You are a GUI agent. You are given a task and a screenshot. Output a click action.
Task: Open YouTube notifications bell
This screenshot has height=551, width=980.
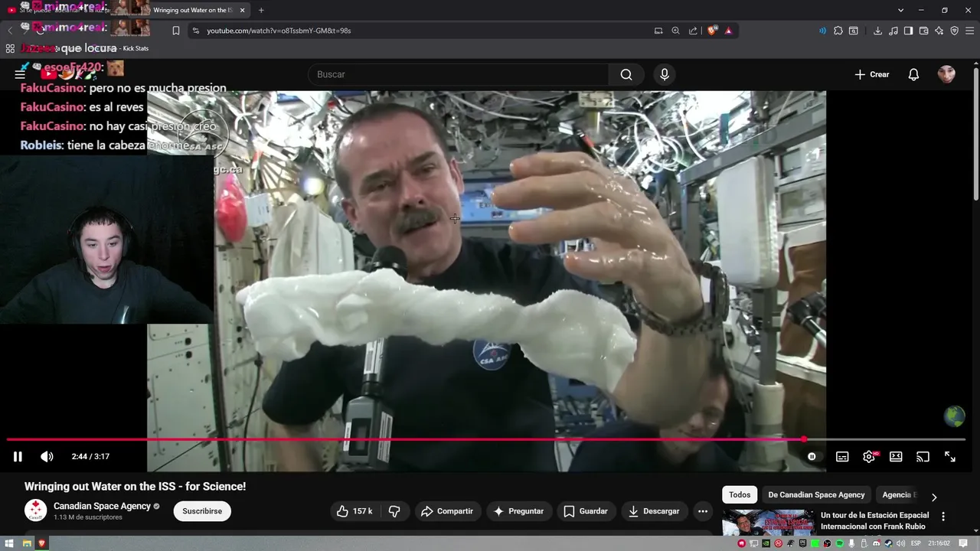pos(913,74)
